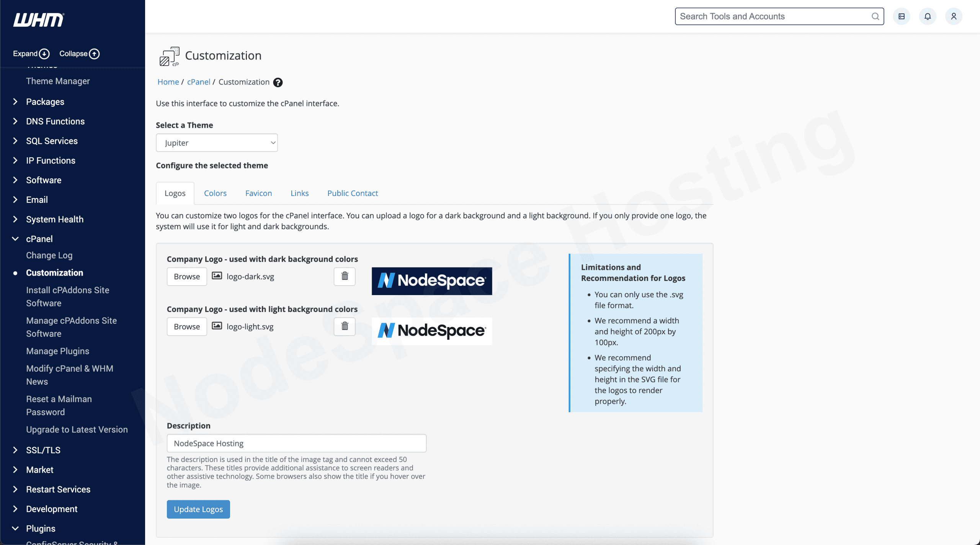Screen dimensions: 980x545
Task: Open the user account icon
Action: [x=954, y=16]
